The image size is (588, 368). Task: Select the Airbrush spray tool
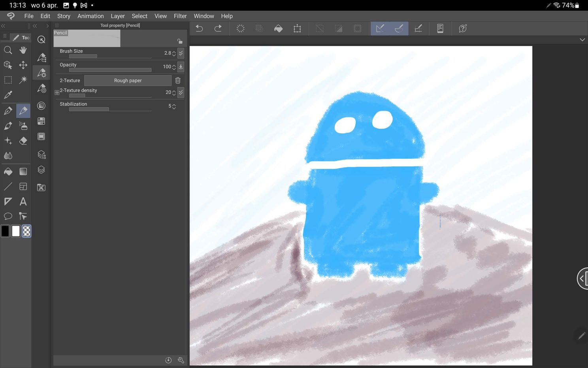23,126
